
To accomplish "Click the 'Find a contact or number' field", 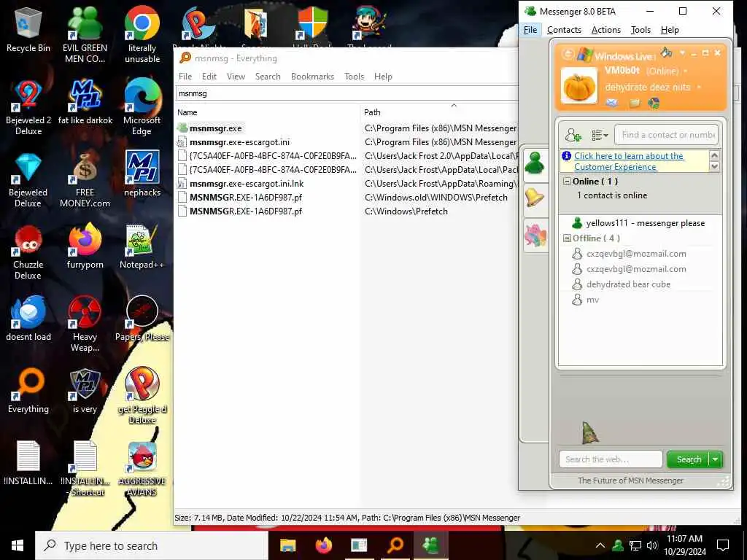I will 667,135.
